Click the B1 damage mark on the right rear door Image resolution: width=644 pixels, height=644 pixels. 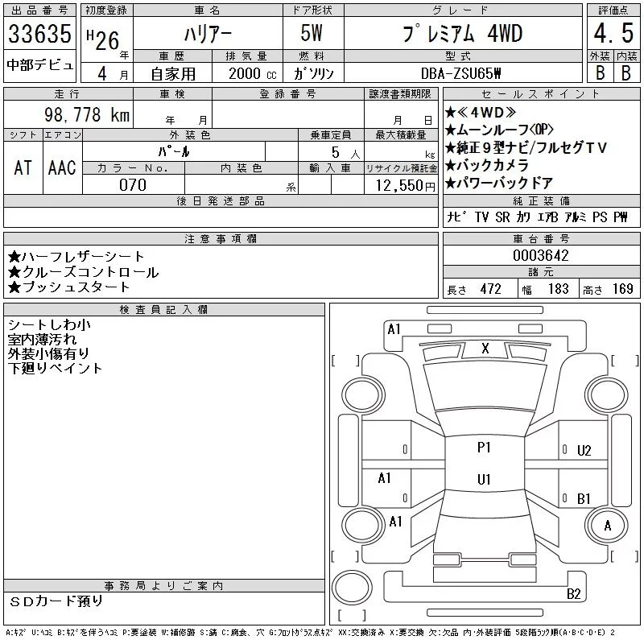[x=584, y=498]
